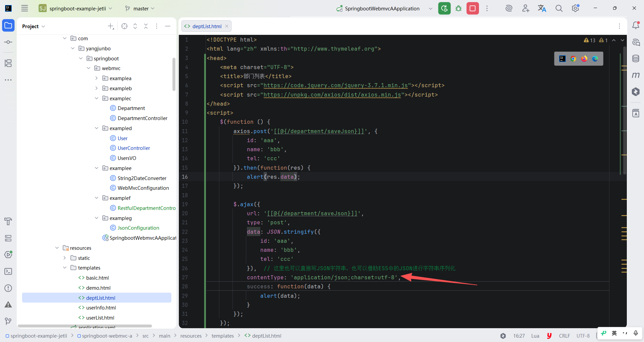Collapse all in Project tree
The width and height of the screenshot is (644, 342).
(146, 26)
